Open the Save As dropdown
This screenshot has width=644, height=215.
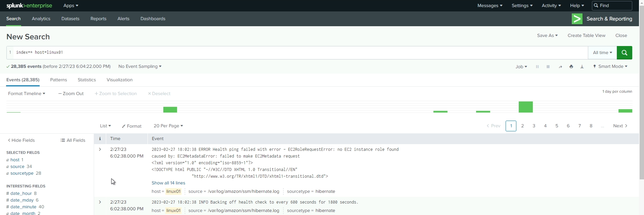click(547, 36)
